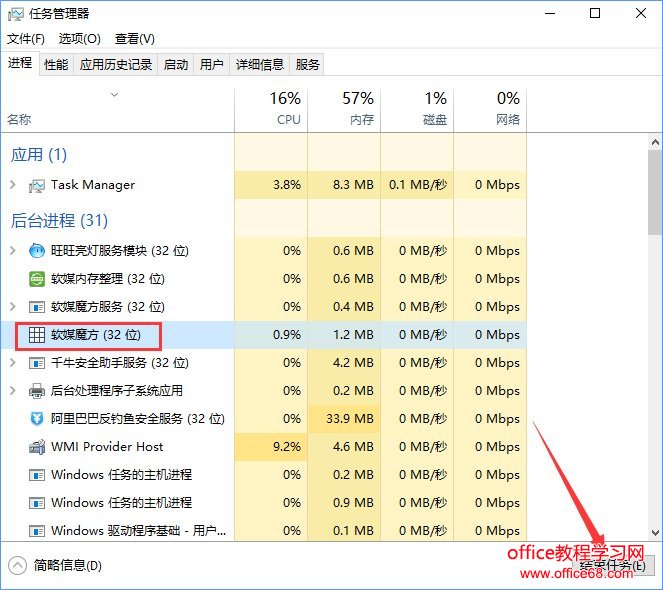This screenshot has height=590, width=663.
Task: Open the 文件(F) menu
Action: (26, 39)
